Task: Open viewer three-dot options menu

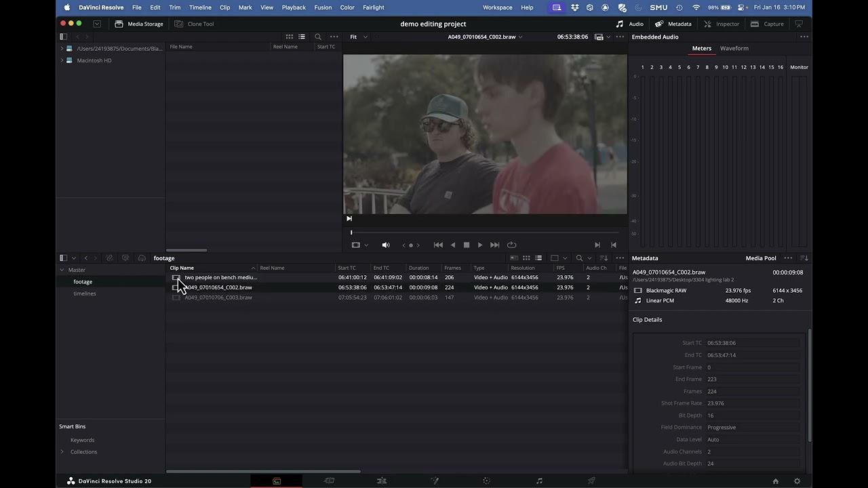Action: pos(620,37)
